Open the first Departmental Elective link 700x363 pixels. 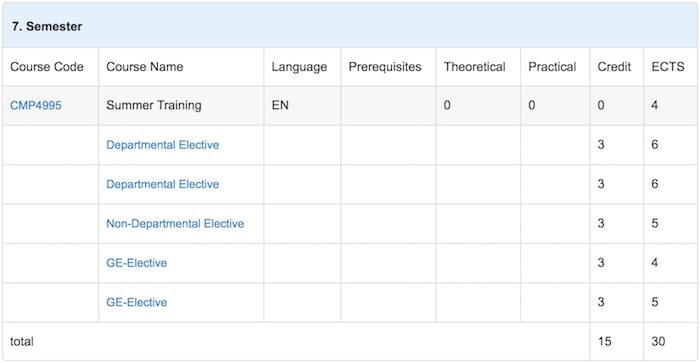(162, 145)
